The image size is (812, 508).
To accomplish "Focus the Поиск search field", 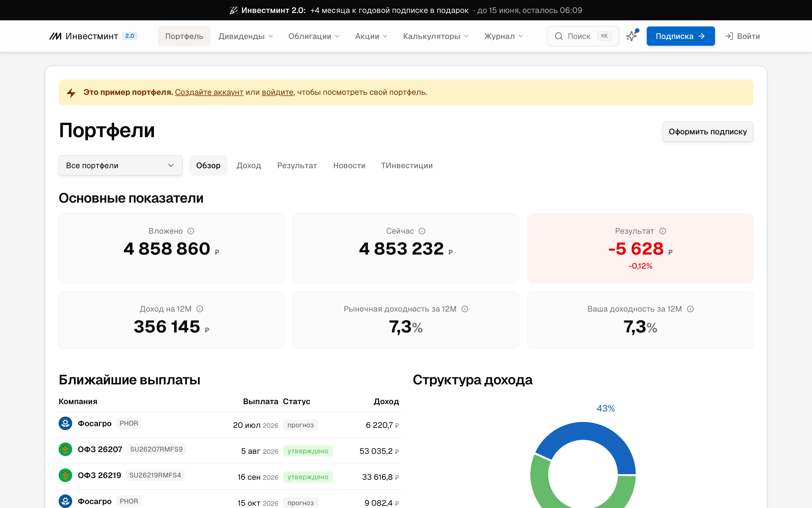I will (583, 36).
